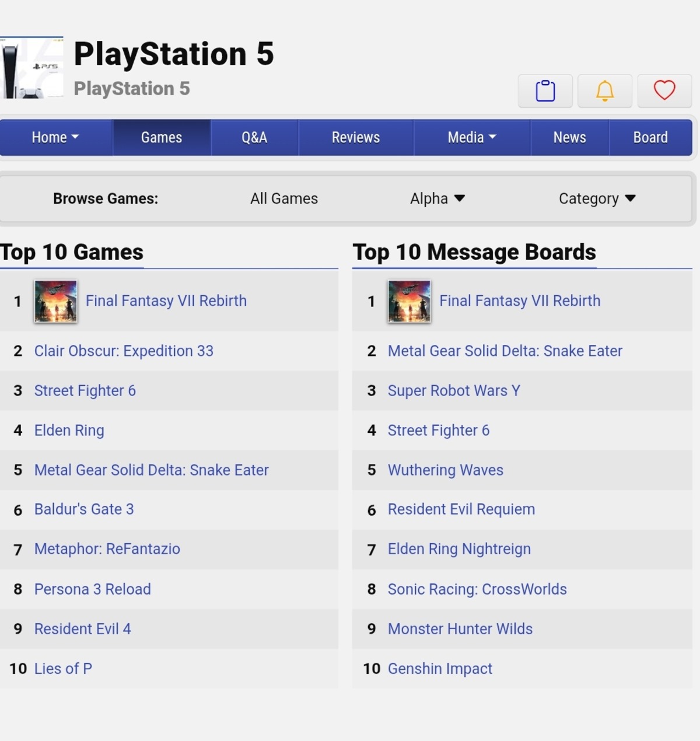This screenshot has height=741, width=700.
Task: Click the bell notification icon
Action: pyautogui.click(x=605, y=91)
